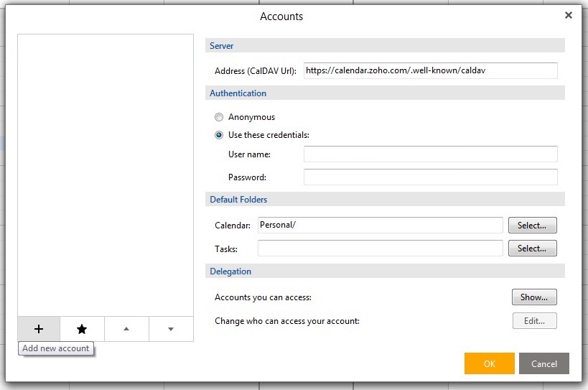Viewport: 588px width, 390px height.
Task: Click the Accounts dialog title bar
Action: [281, 17]
